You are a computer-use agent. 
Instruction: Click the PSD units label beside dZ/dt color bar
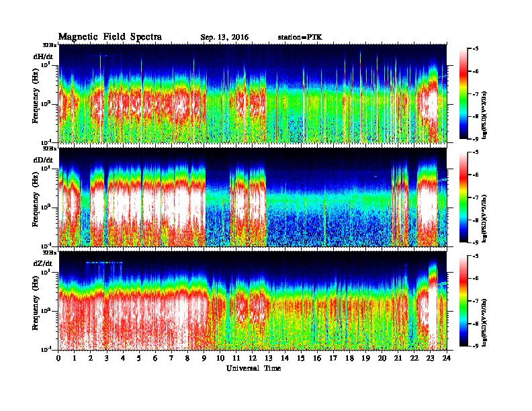pyautogui.click(x=484, y=322)
